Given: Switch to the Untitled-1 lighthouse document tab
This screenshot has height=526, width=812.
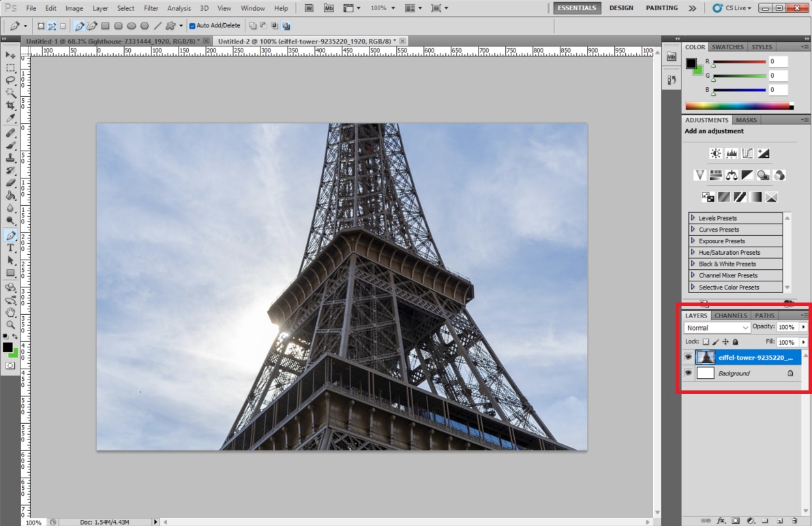Looking at the screenshot, I should 113,41.
